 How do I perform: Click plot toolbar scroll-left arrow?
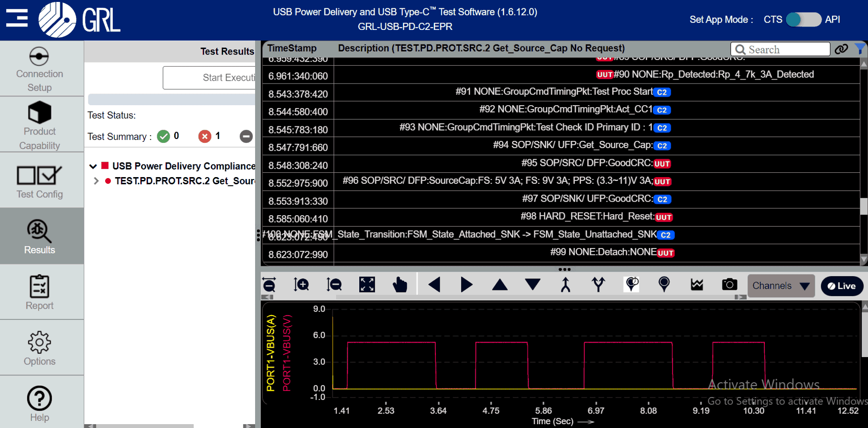[267, 297]
